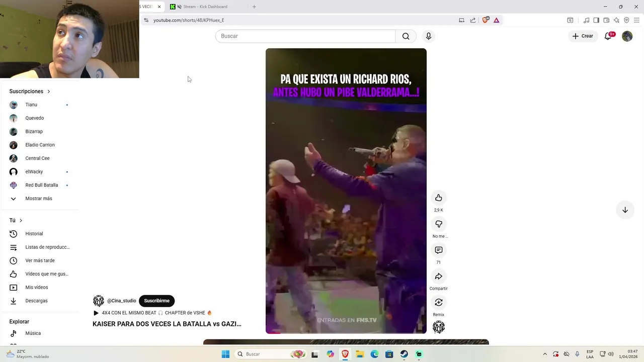644x362 pixels.
Task: Switch to Stream - Kick Dashboard tab
Action: 206,7
